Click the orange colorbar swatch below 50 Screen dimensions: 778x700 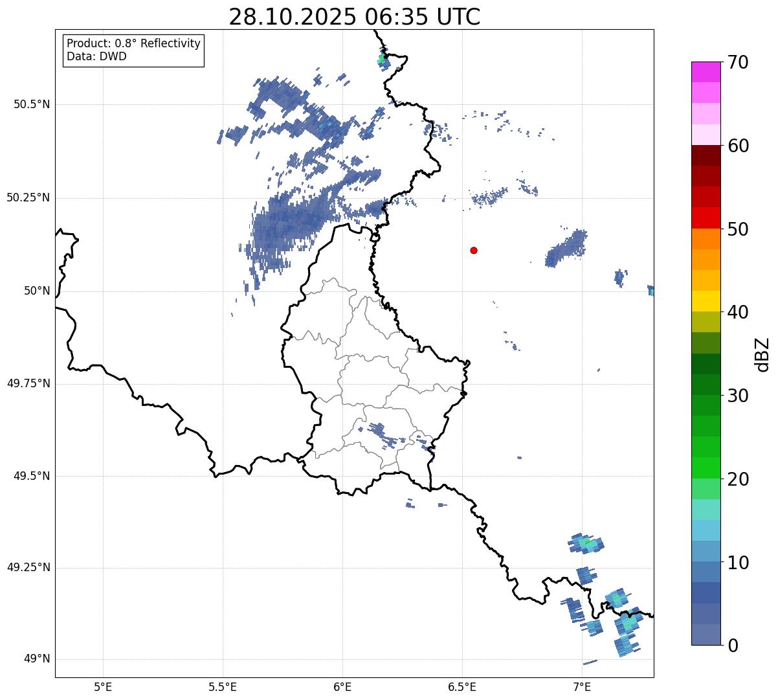coord(706,239)
